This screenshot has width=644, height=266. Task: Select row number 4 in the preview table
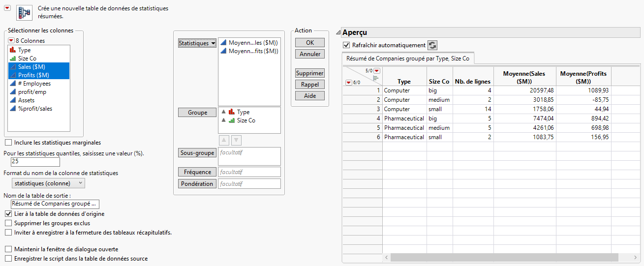pyautogui.click(x=362, y=118)
